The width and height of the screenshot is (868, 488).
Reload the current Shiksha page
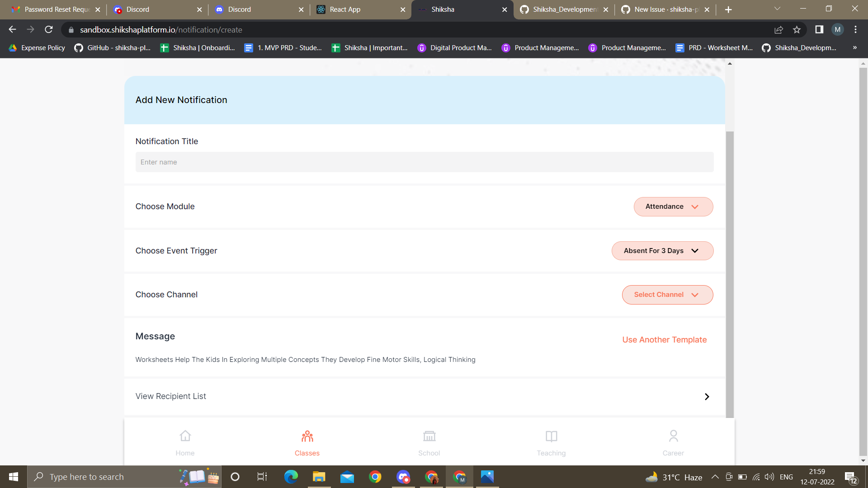pyautogui.click(x=48, y=29)
